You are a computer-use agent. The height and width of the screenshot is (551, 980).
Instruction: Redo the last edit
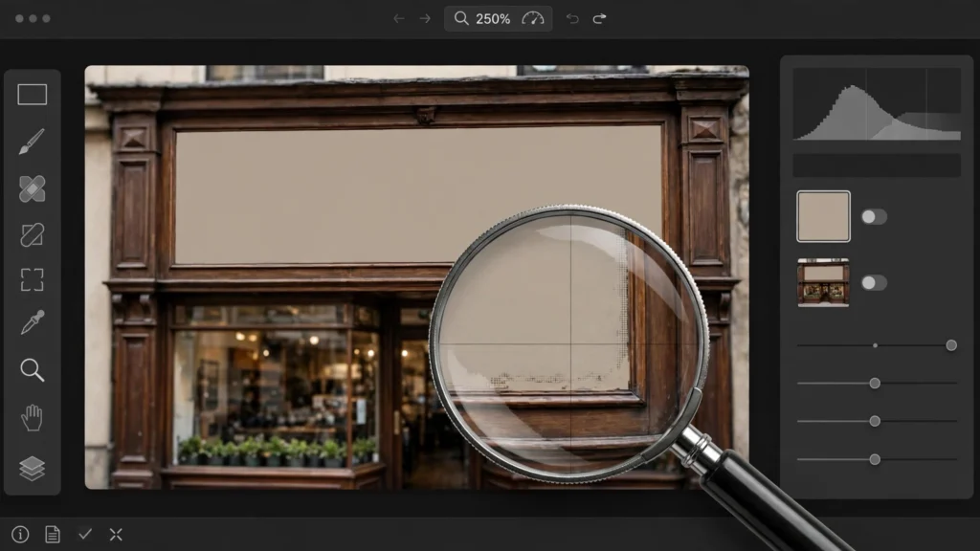click(x=599, y=19)
